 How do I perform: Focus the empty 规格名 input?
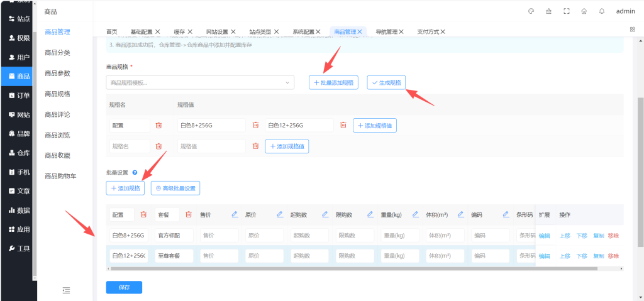point(130,146)
